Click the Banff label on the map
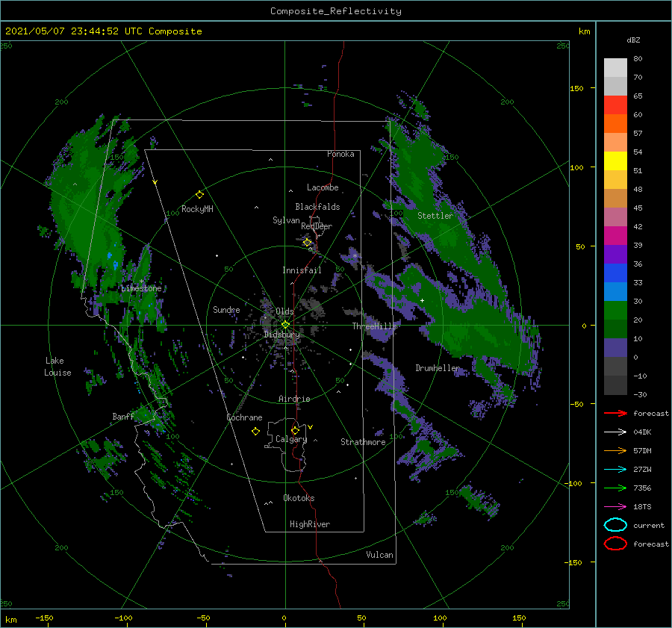 click(x=123, y=417)
